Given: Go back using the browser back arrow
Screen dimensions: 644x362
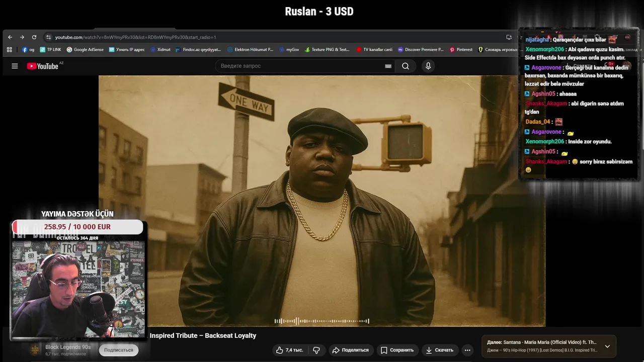Looking at the screenshot, I should click(x=10, y=37).
